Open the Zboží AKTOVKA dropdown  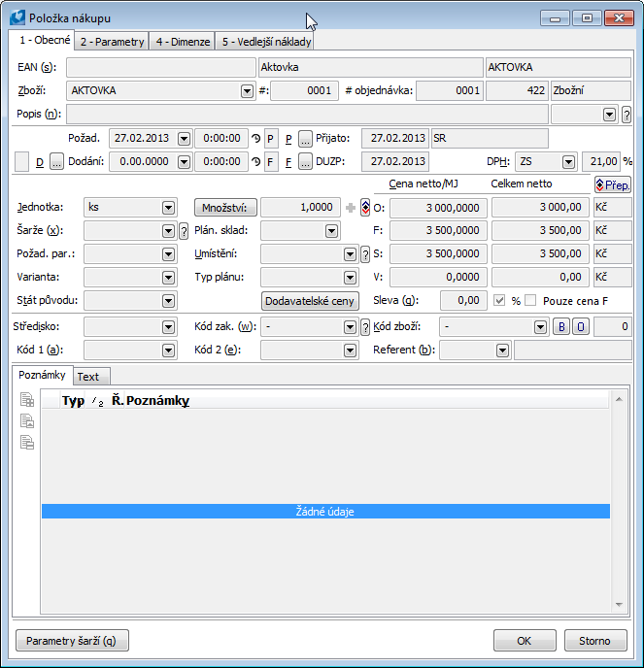(x=247, y=90)
